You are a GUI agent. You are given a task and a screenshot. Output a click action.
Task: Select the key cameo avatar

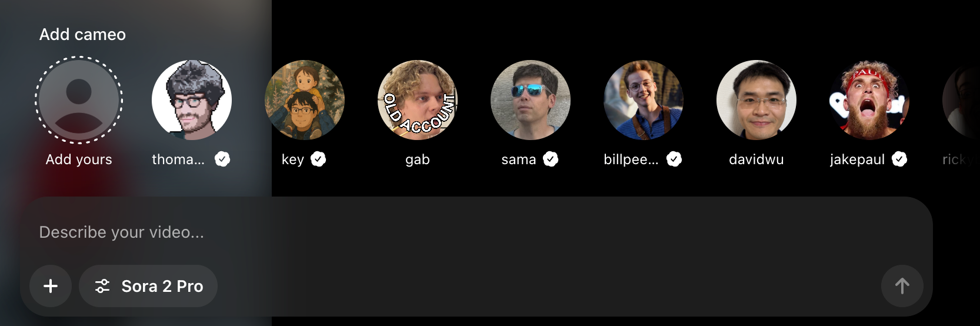tap(305, 100)
